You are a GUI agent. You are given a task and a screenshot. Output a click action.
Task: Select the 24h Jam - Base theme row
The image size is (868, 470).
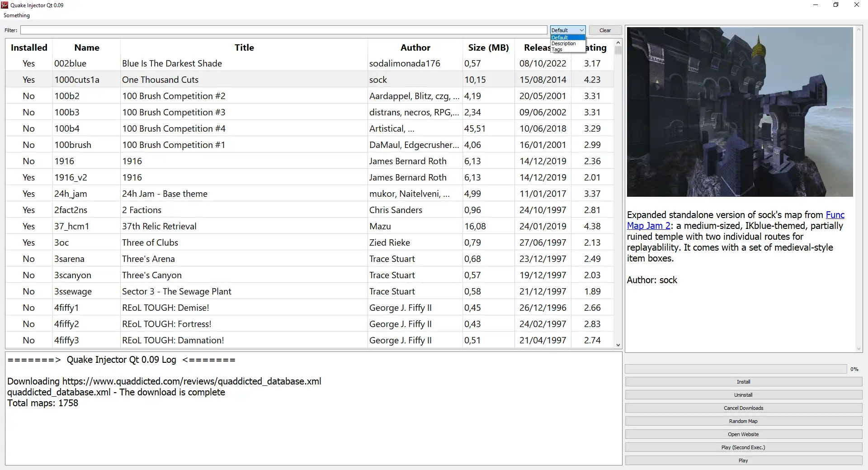click(x=310, y=194)
